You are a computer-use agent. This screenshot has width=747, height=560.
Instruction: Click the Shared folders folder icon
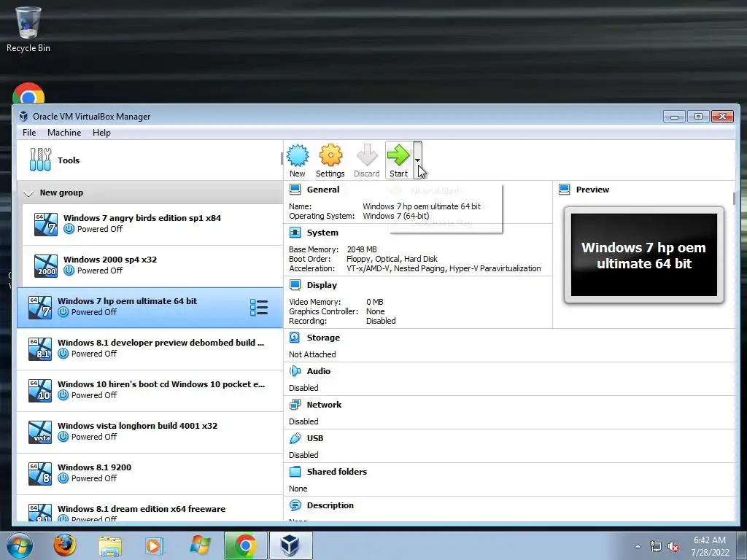click(x=295, y=472)
